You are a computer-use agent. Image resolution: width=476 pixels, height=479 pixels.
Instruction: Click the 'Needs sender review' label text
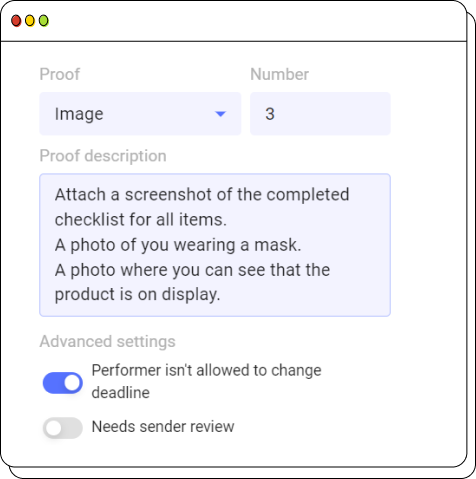163,427
